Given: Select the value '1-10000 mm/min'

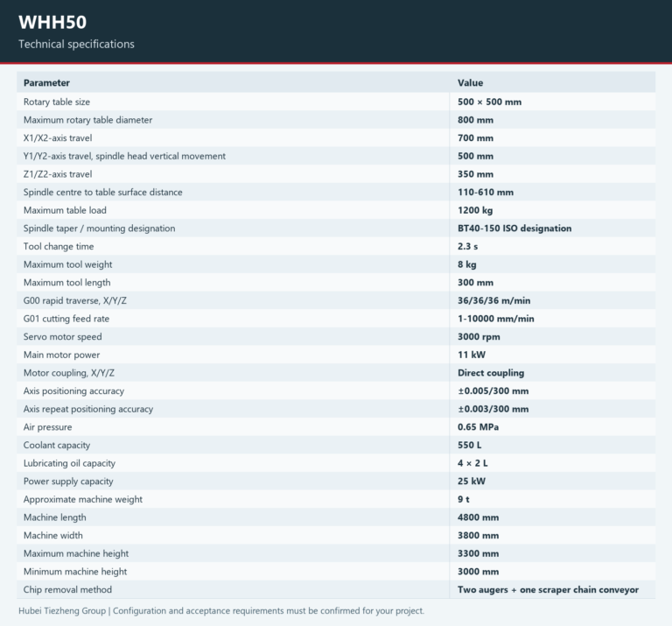Looking at the screenshot, I should point(496,319).
